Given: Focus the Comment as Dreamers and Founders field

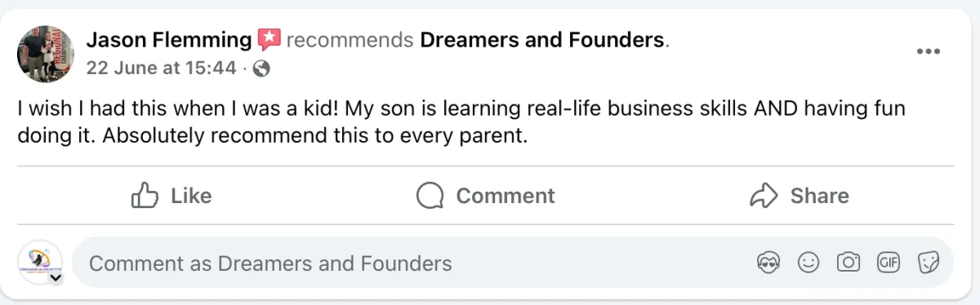Looking at the screenshot, I should click(x=513, y=263).
